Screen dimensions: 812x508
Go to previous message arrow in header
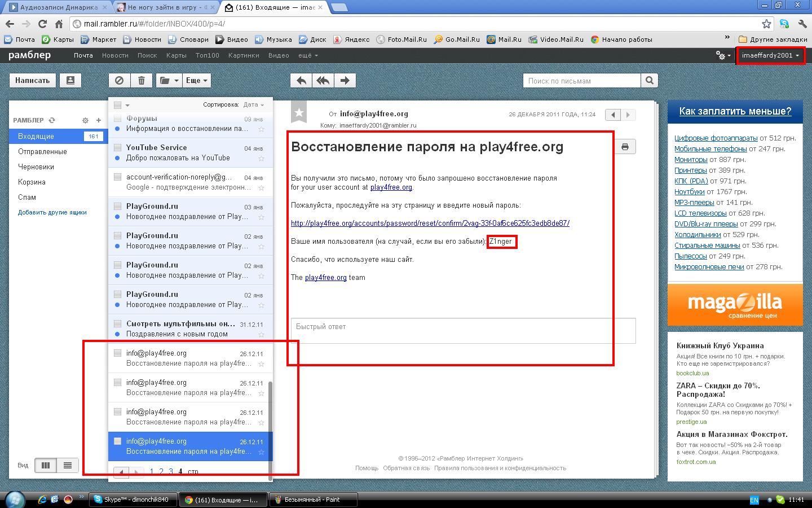point(613,115)
